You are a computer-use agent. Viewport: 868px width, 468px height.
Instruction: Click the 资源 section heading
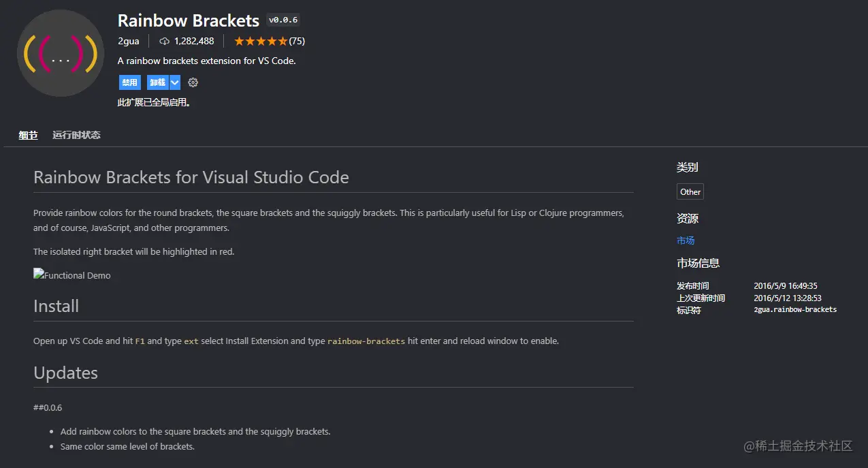click(687, 219)
